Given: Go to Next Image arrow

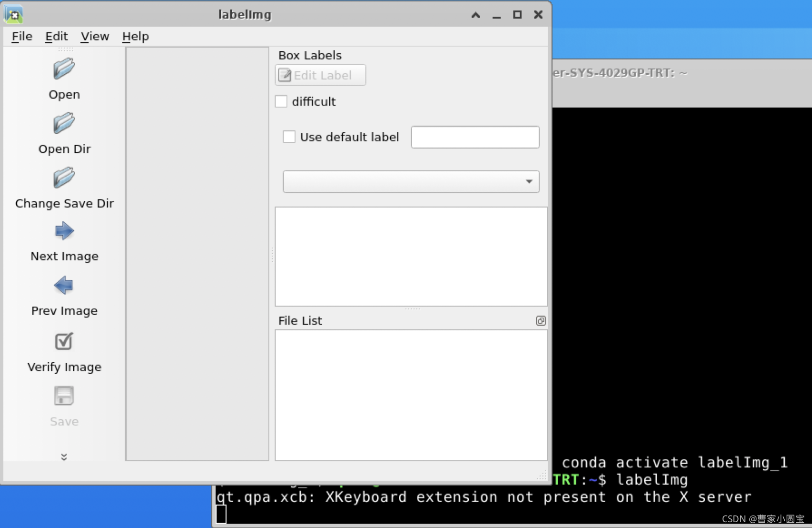Looking at the screenshot, I should pyautogui.click(x=64, y=231).
